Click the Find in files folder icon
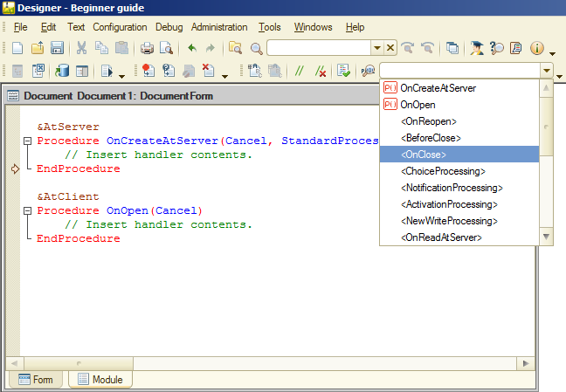The width and height of the screenshot is (566, 392). pos(235,48)
